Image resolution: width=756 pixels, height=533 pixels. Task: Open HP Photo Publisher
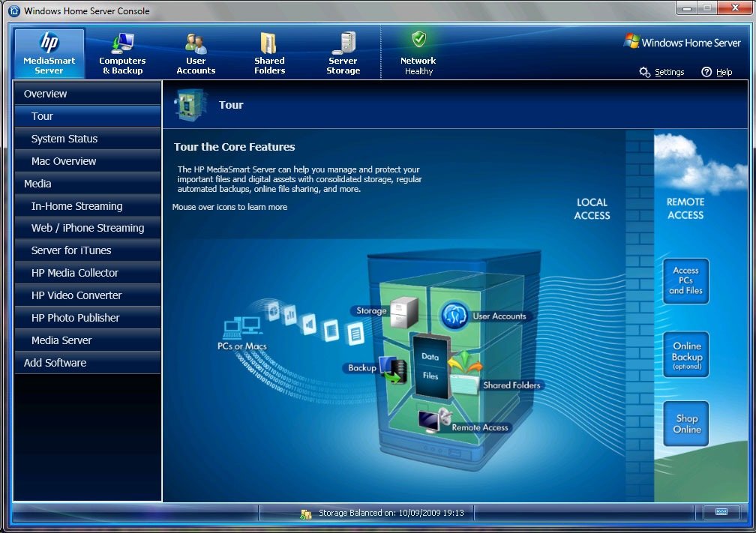click(87, 318)
